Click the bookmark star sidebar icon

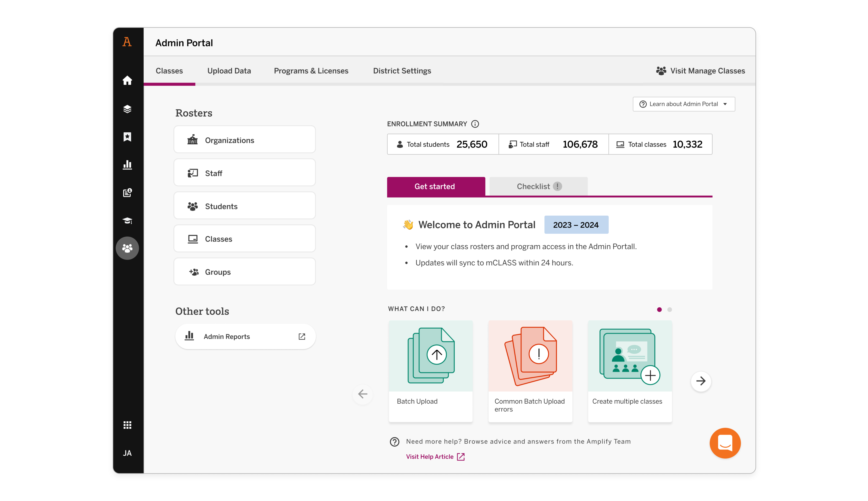[127, 137]
